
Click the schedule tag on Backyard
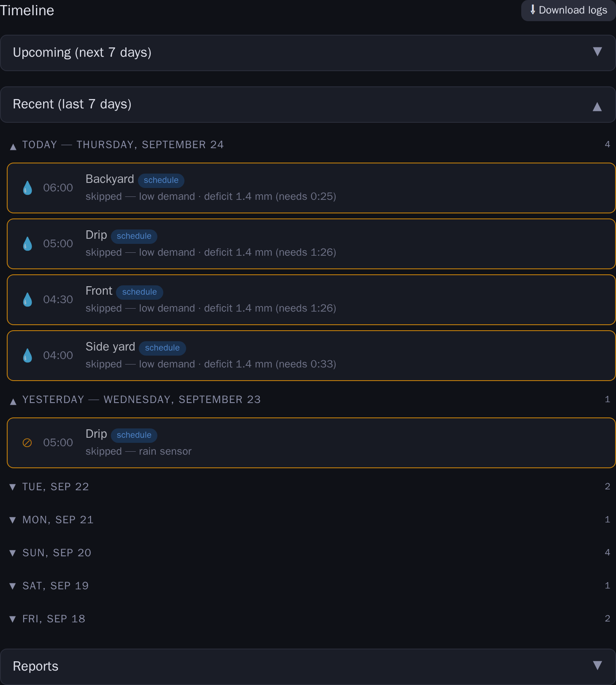[161, 180]
